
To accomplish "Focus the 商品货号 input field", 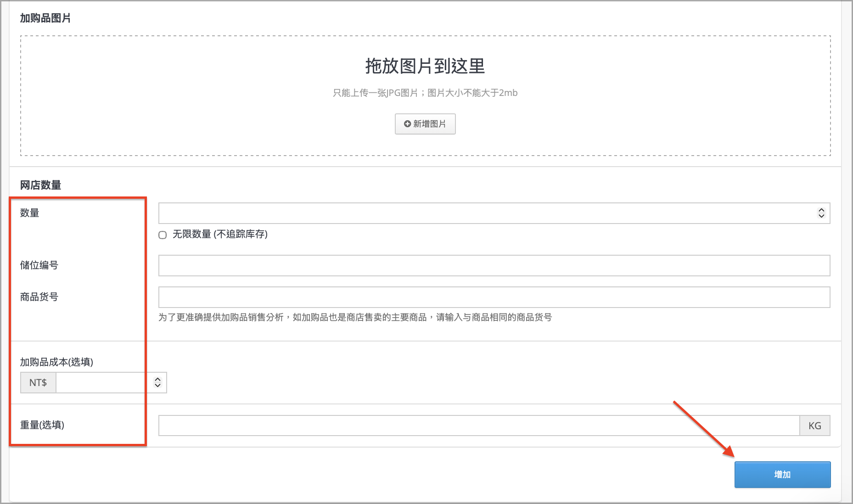I will pyautogui.click(x=494, y=297).
